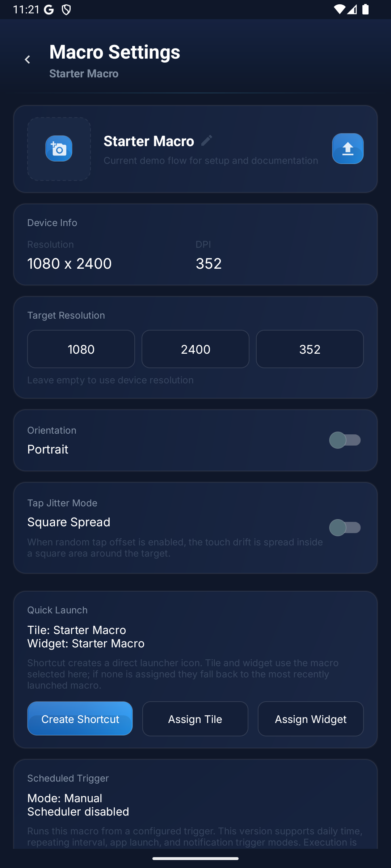Tap the battery icon in the status bar
Image resolution: width=391 pixels, height=868 pixels.
(x=365, y=10)
